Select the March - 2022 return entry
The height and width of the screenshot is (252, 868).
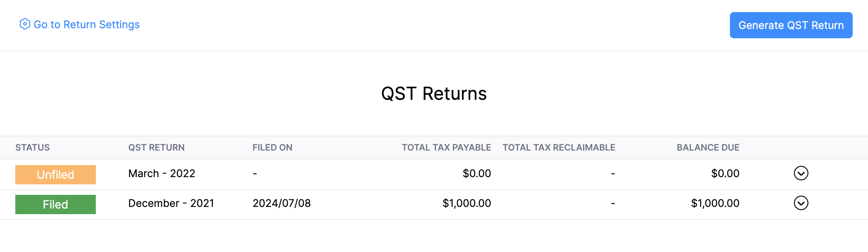click(x=161, y=174)
